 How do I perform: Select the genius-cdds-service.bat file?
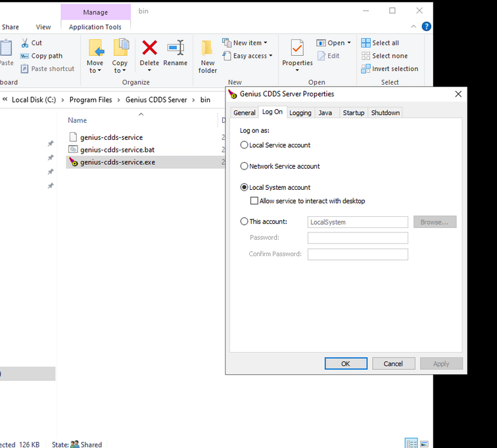click(x=117, y=150)
